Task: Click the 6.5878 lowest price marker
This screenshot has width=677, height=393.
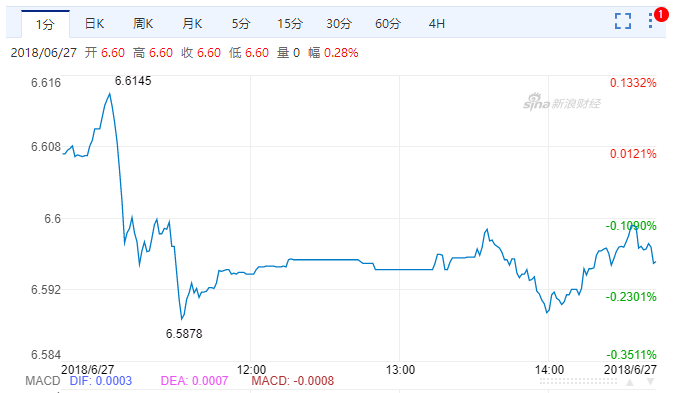Action: pos(184,333)
